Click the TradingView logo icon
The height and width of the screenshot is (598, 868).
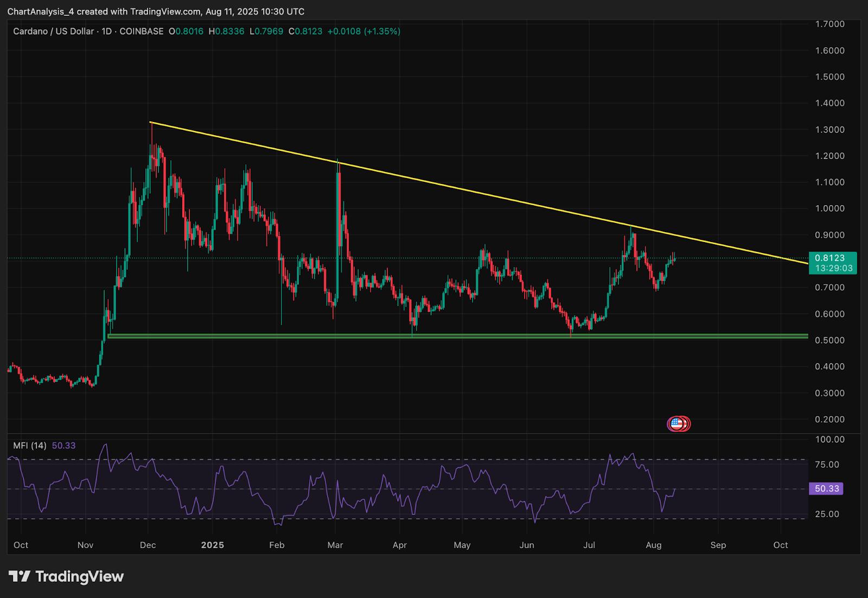[20, 576]
